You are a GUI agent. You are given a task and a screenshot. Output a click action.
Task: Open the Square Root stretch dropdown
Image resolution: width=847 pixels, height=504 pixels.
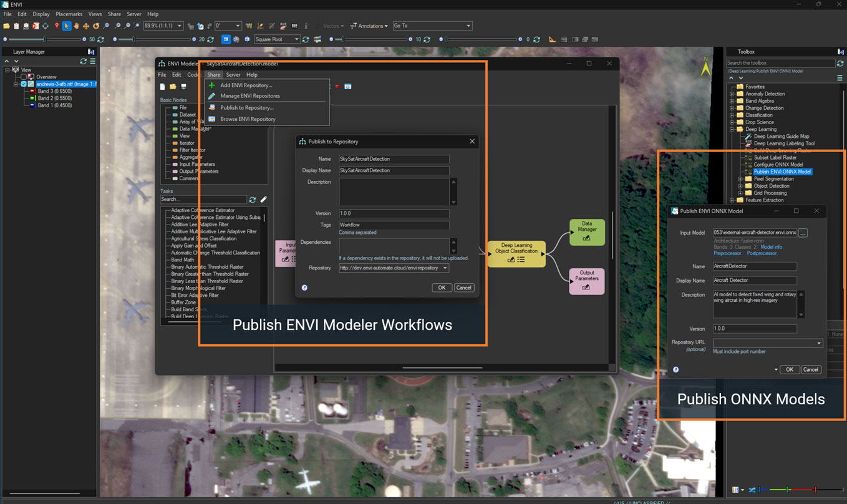coord(296,39)
